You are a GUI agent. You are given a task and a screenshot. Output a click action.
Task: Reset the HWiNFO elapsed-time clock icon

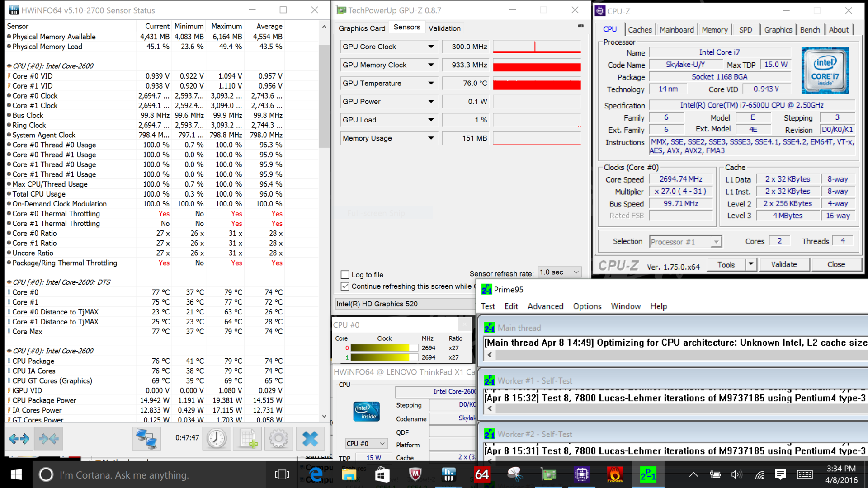(217, 438)
